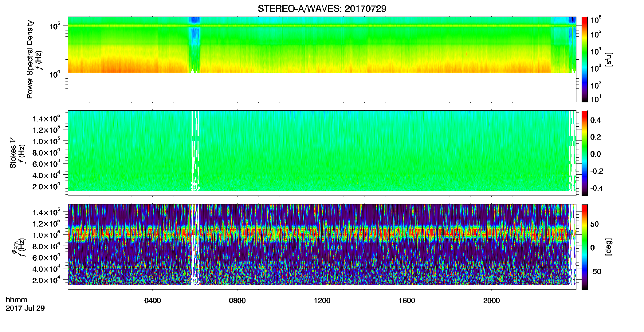644x332 pixels.
Task: Select the "-50" tick on the degrees color bar
Action: (596, 271)
